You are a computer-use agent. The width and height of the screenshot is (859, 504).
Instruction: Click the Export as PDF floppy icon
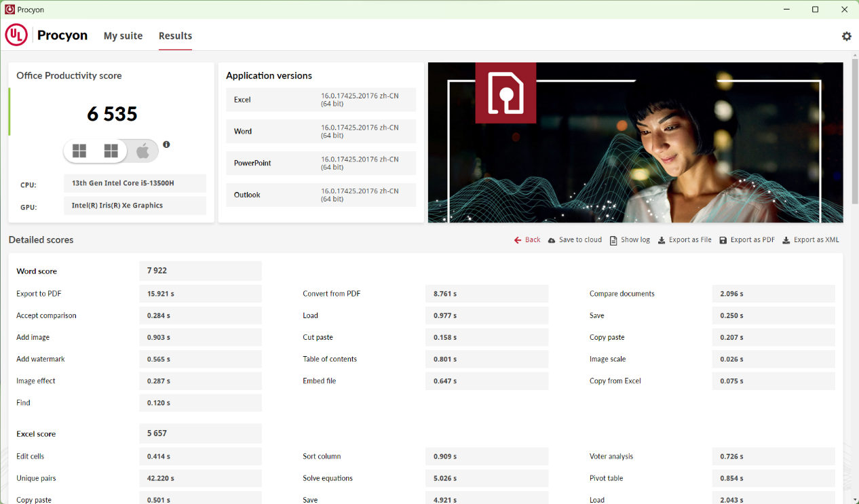tap(723, 240)
